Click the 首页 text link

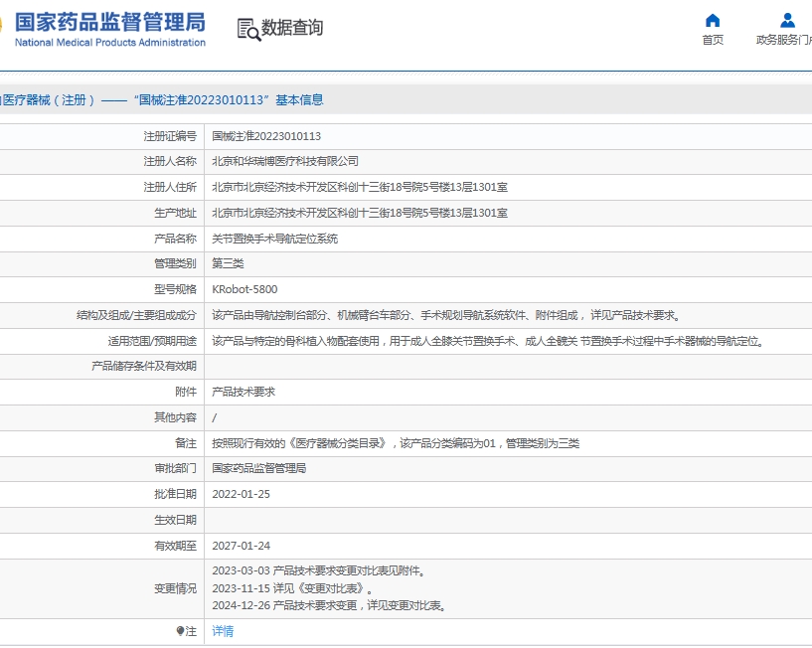713,40
